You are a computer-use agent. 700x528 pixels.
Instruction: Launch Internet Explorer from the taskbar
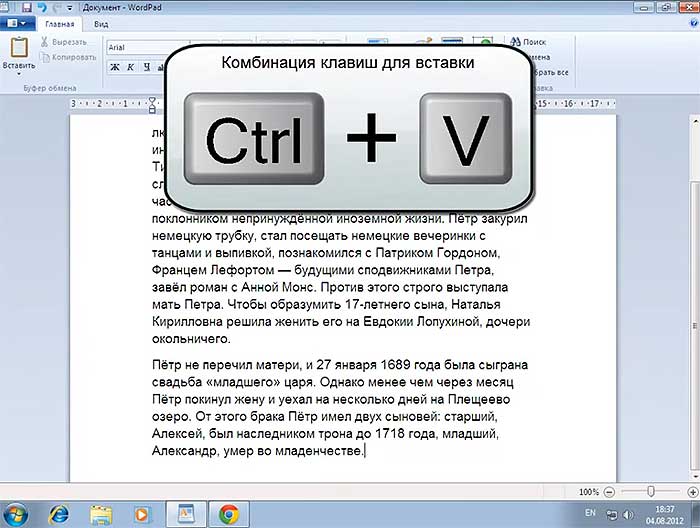click(59, 515)
